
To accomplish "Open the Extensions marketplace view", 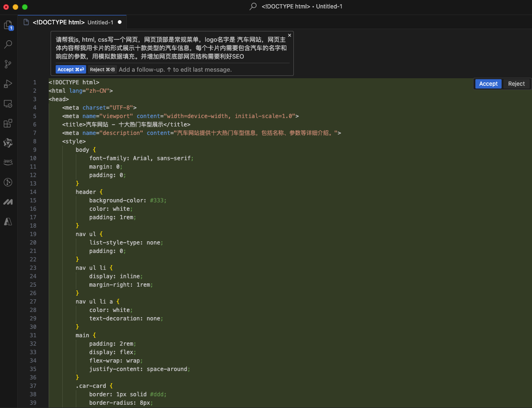I will pos(8,123).
